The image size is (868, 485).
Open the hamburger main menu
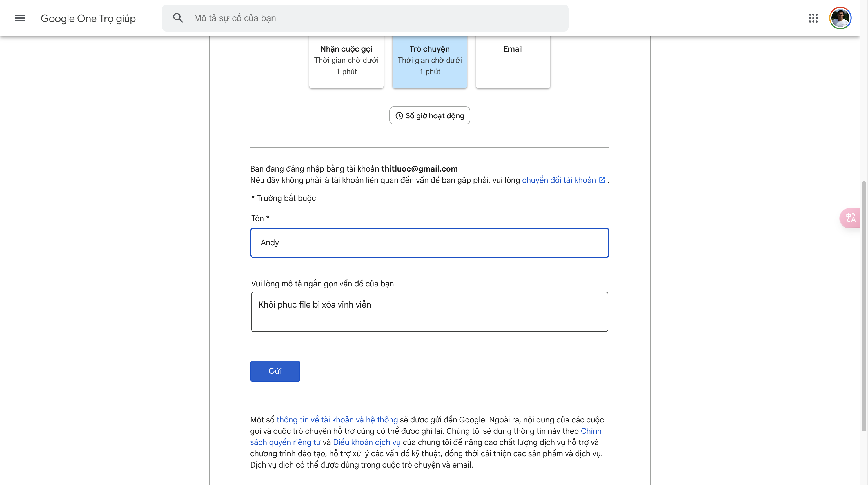(x=20, y=18)
